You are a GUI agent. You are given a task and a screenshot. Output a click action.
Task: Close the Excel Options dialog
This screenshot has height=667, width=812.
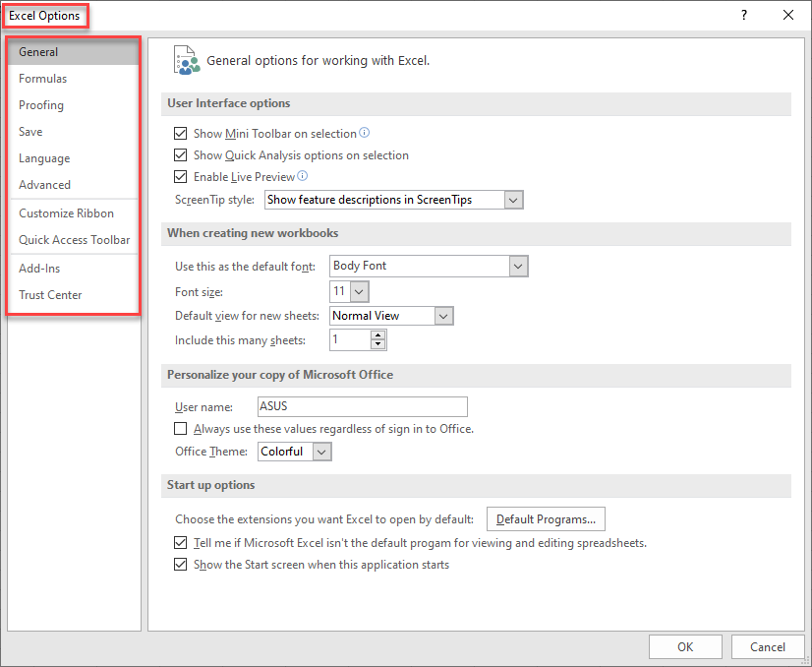[788, 15]
